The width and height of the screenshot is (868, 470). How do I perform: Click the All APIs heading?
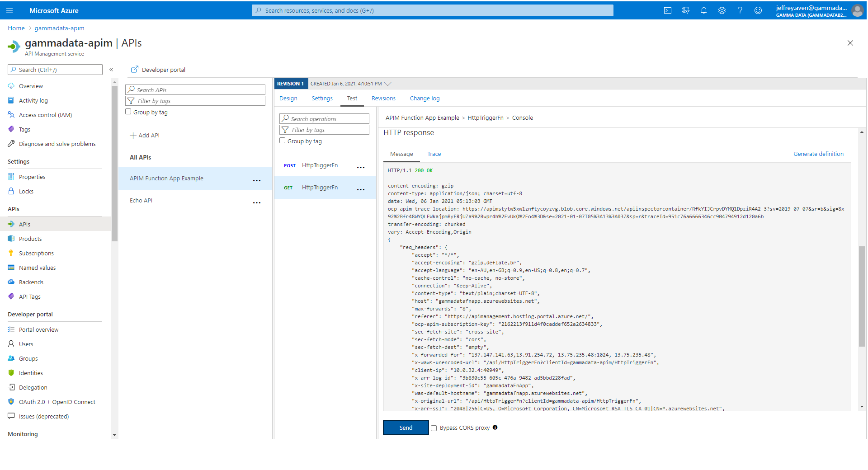140,157
